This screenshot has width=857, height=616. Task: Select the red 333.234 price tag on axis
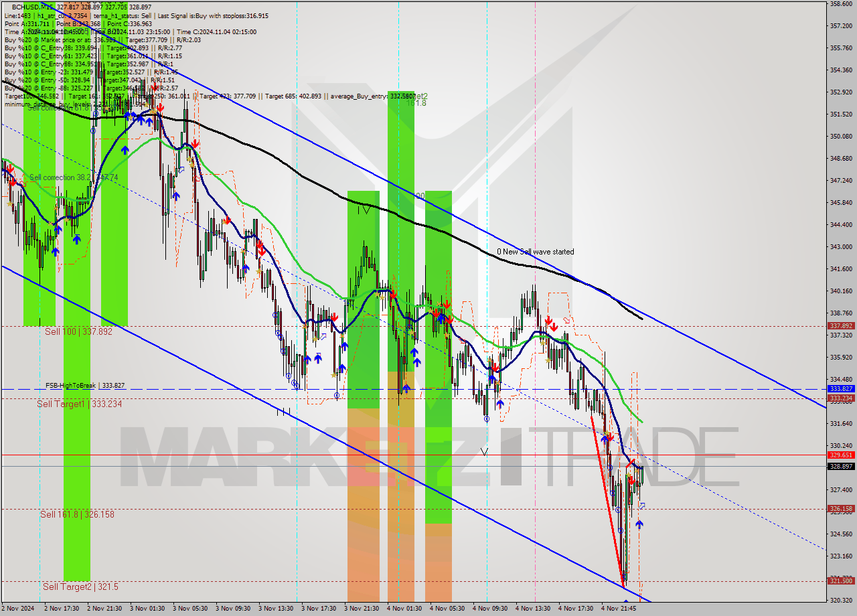(x=841, y=398)
